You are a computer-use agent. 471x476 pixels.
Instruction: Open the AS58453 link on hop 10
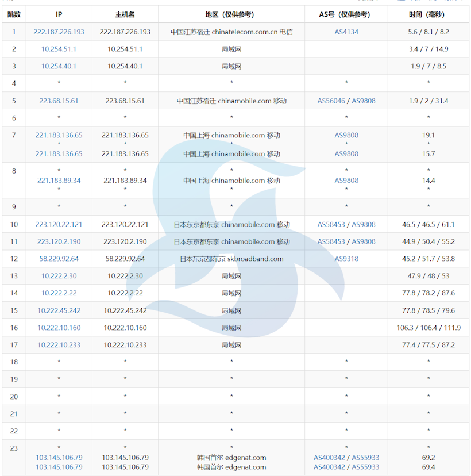pos(329,224)
